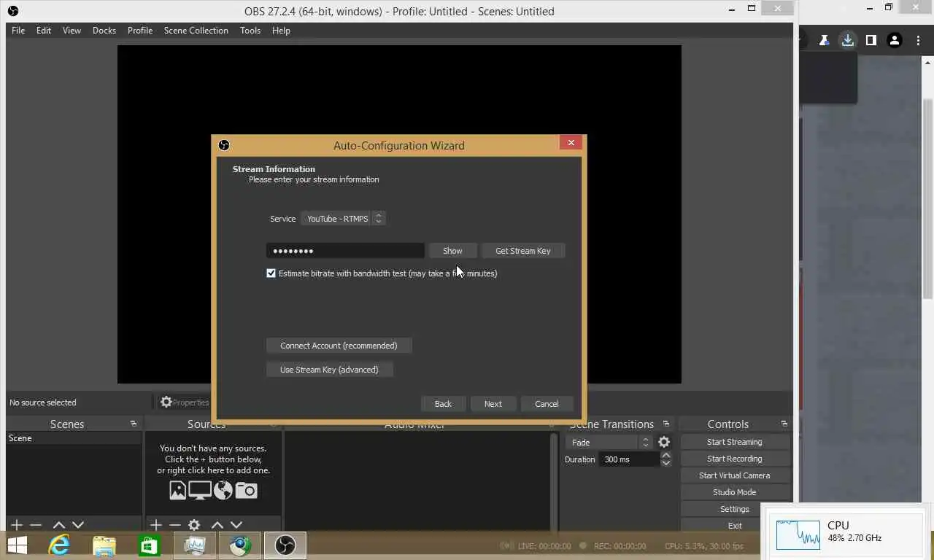934x560 pixels.
Task: Undock the Controls panel with float icon
Action: click(784, 424)
